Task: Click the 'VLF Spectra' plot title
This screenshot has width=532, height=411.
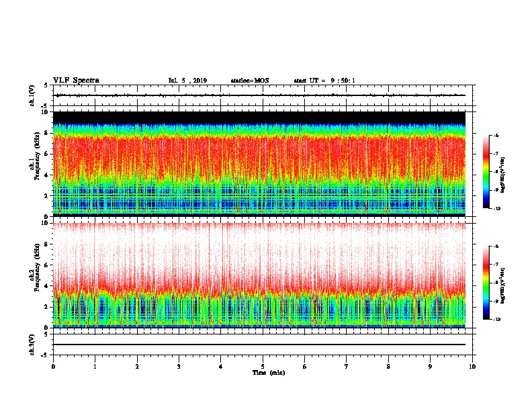Action: (x=76, y=81)
